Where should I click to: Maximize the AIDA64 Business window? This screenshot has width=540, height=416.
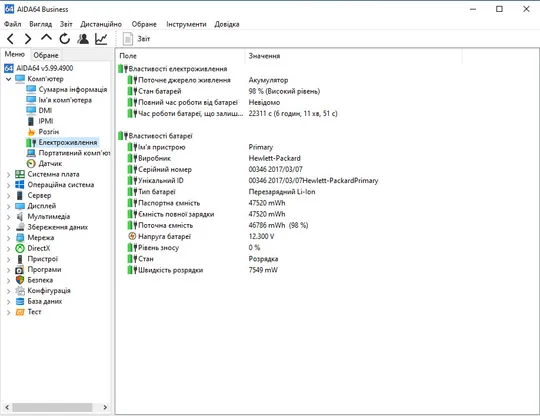click(499, 9)
